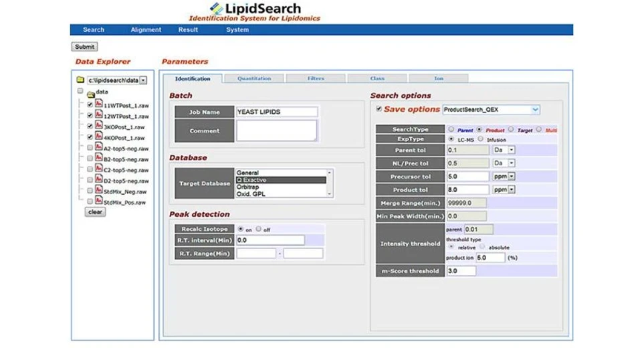Click the C2-top5-neg.raw file icon
The width and height of the screenshot is (644, 348).
pyautogui.click(x=98, y=167)
